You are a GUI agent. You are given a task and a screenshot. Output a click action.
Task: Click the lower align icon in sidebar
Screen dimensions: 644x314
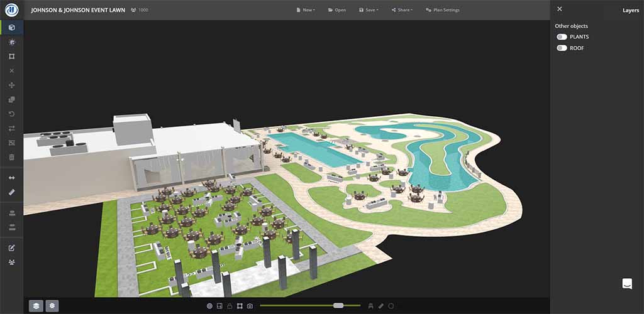[11, 227]
